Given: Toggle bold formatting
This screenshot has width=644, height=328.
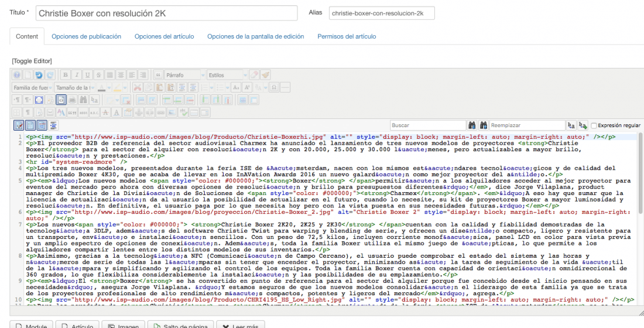Looking at the screenshot, I should pyautogui.click(x=66, y=75).
